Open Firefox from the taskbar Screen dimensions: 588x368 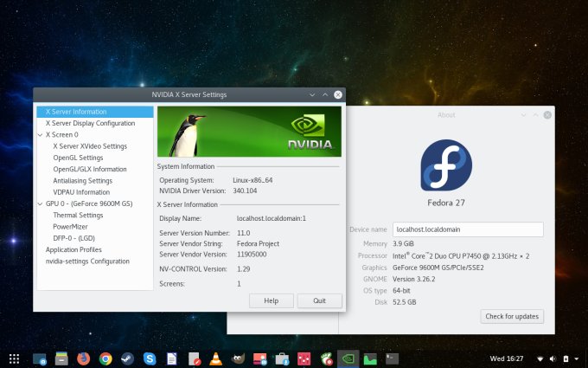pyautogui.click(x=83, y=358)
